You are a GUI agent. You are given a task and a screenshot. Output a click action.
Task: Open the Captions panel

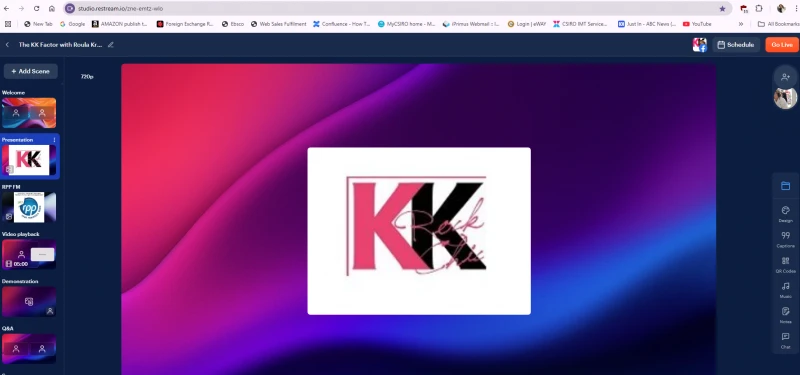[x=785, y=239]
